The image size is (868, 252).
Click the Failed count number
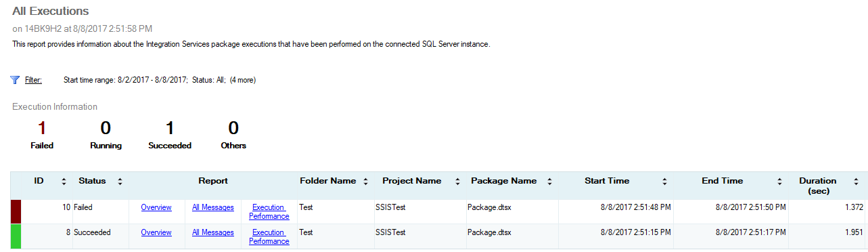[x=42, y=128]
